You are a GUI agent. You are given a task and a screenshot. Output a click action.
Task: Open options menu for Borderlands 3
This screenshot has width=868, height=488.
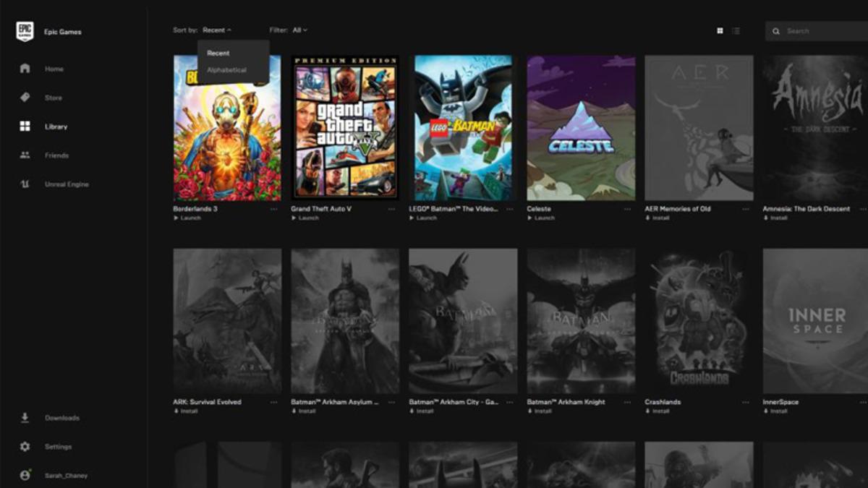(274, 209)
